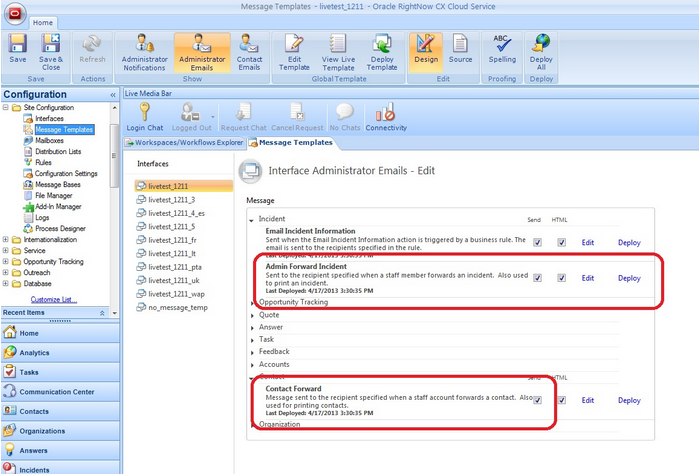Select the Home ribbon tab
This screenshot has height=474, width=699.
42,23
